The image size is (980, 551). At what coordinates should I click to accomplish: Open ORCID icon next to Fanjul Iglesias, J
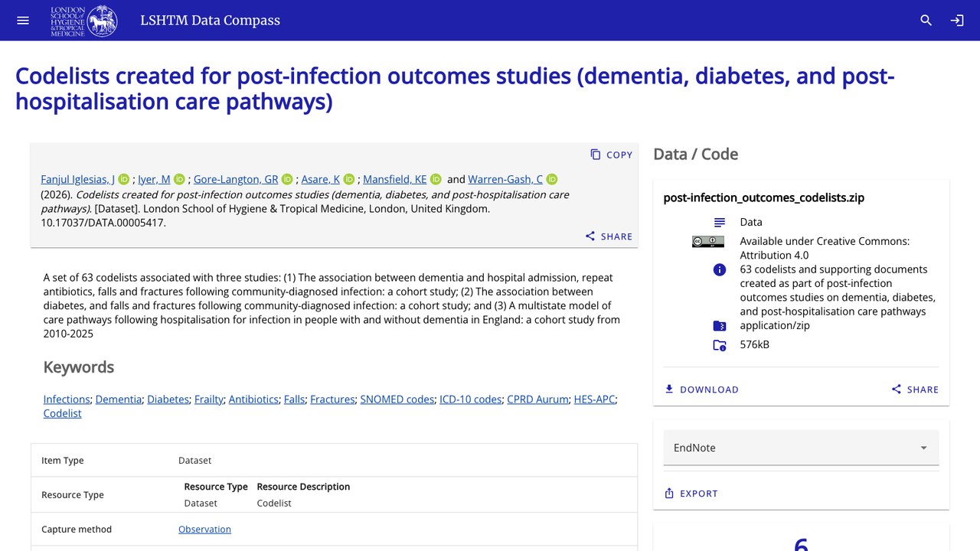[124, 179]
